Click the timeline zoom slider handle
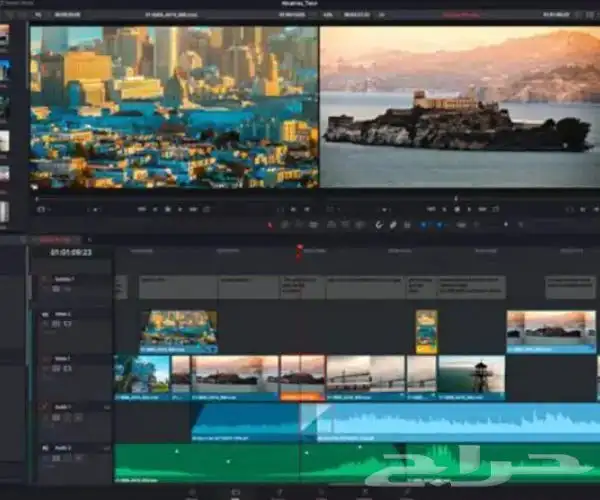The width and height of the screenshot is (600, 500). [x=506, y=225]
